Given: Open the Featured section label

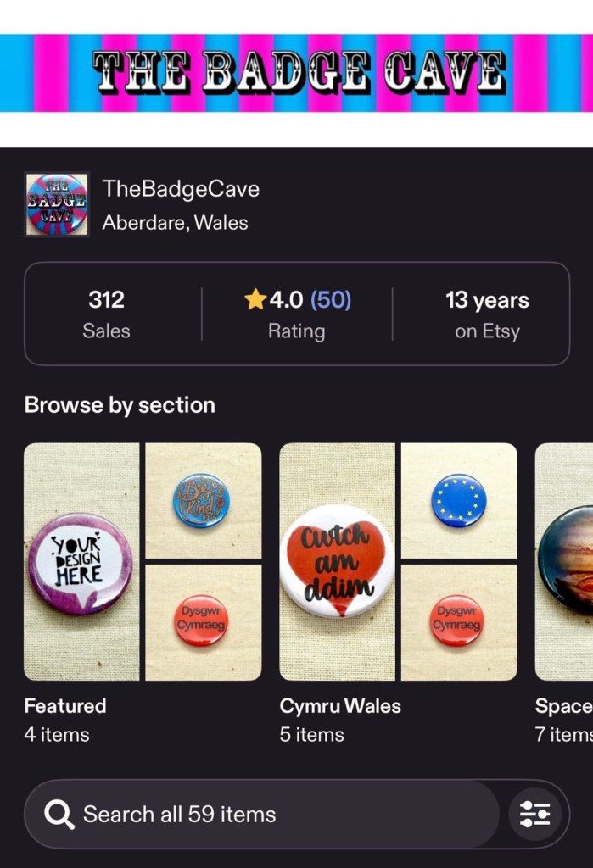Looking at the screenshot, I should (x=65, y=706).
